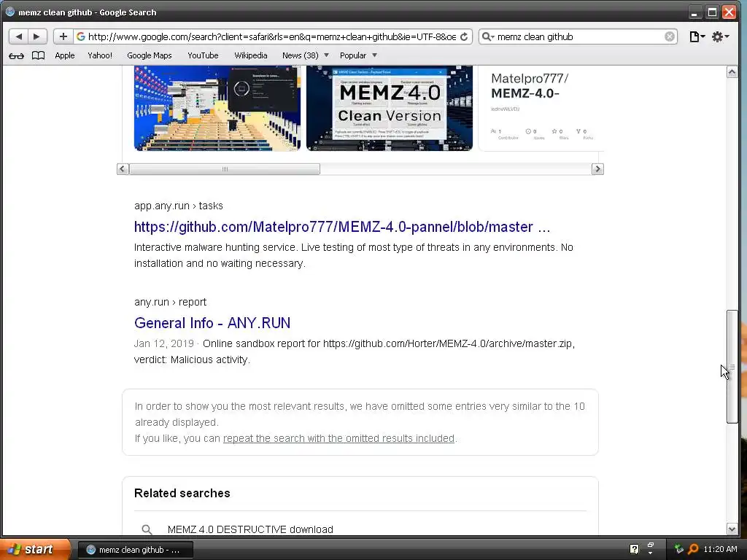Go back with the Safari back arrow
This screenshot has height=560, width=747.
(18, 36)
